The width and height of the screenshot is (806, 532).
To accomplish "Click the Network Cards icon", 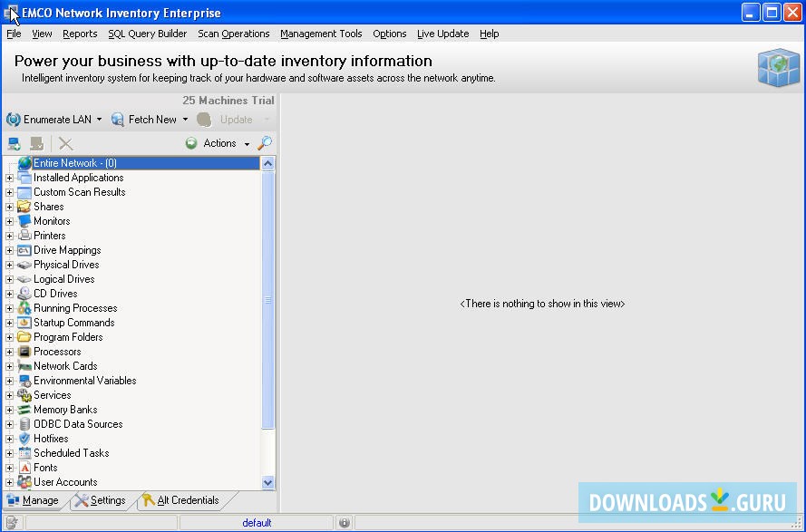I will click(24, 366).
